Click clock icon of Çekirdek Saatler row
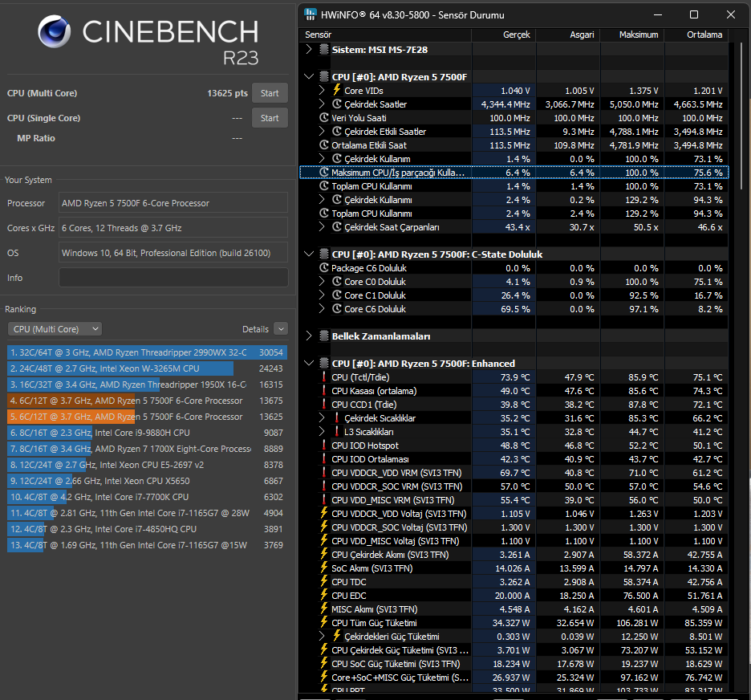 pos(337,104)
